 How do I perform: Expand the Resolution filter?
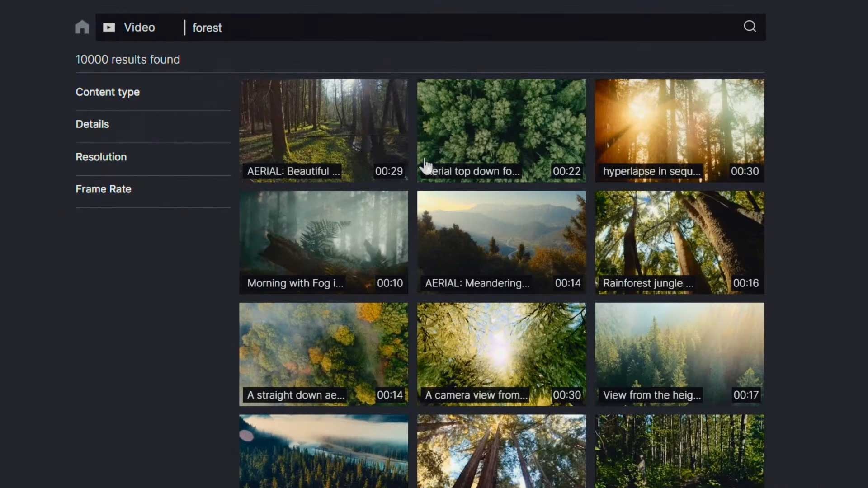[x=101, y=157]
